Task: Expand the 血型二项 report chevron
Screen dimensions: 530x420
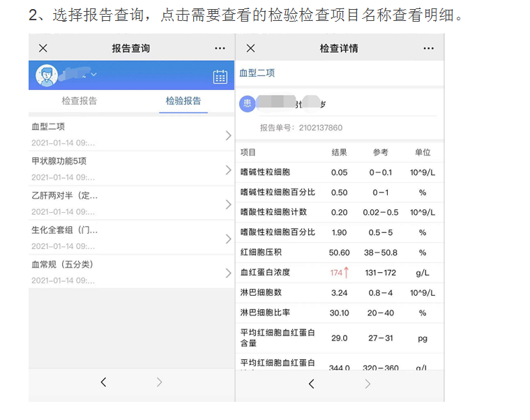Action: 228,135
